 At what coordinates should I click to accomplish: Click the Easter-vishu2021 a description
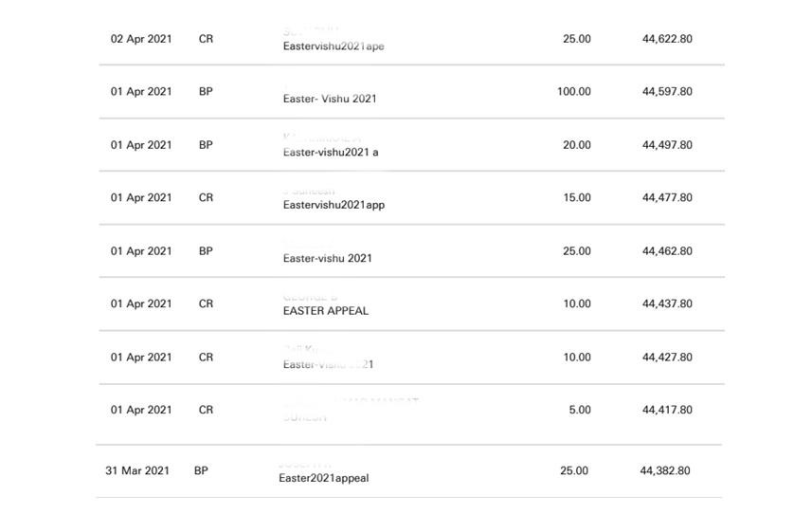(331, 153)
